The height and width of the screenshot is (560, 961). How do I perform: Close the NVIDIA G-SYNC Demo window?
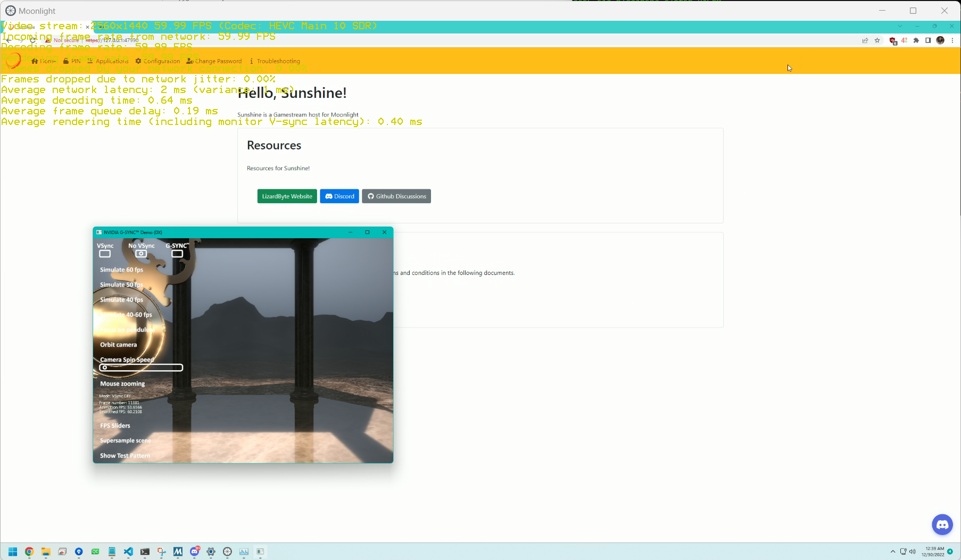pos(384,232)
